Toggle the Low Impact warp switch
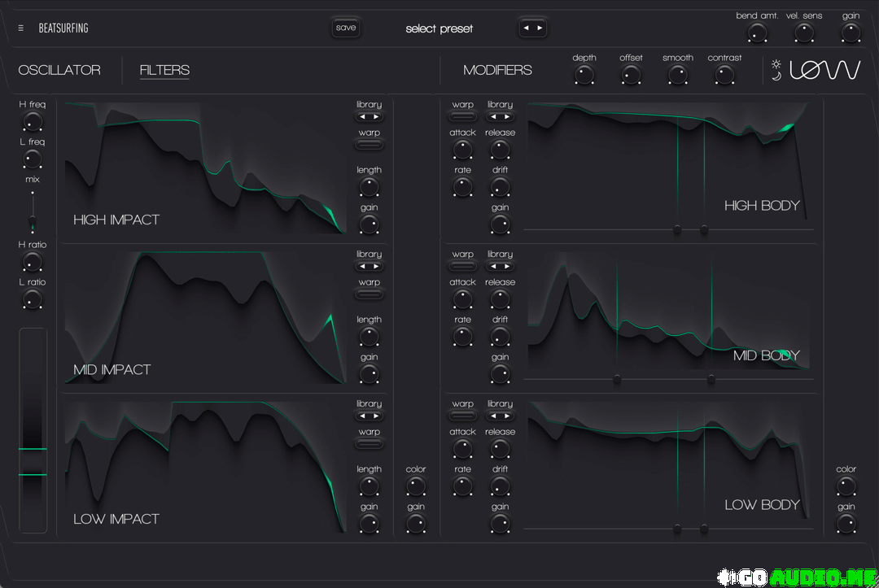This screenshot has height=588, width=879. click(x=369, y=444)
